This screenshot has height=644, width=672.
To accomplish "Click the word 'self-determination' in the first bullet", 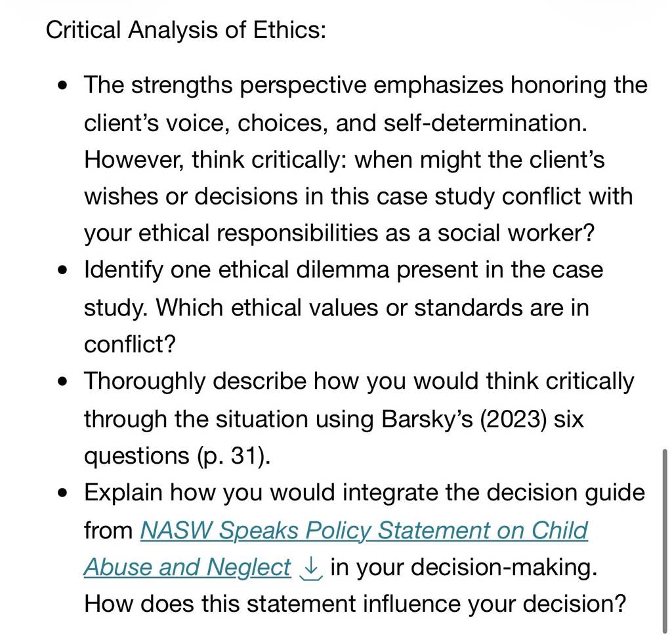I will click(483, 123).
